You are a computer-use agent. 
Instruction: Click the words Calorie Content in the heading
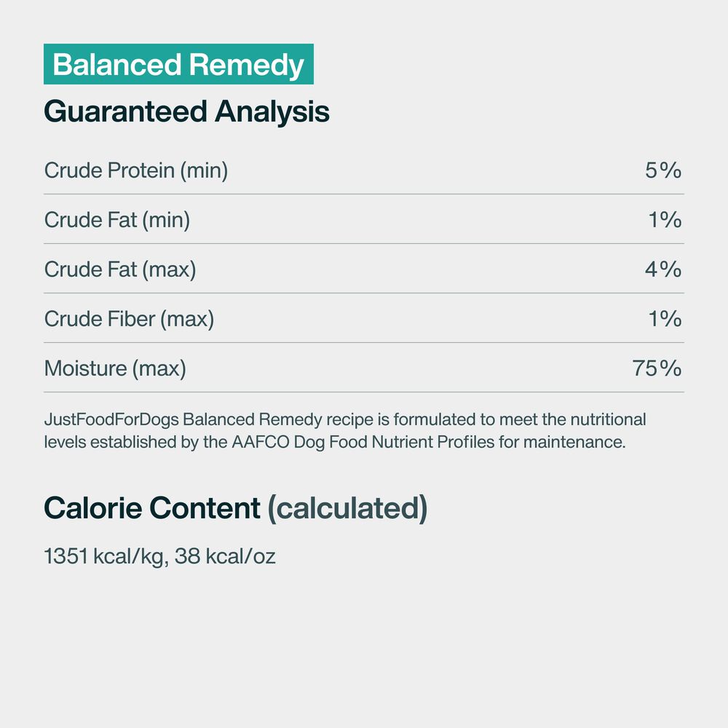[152, 509]
